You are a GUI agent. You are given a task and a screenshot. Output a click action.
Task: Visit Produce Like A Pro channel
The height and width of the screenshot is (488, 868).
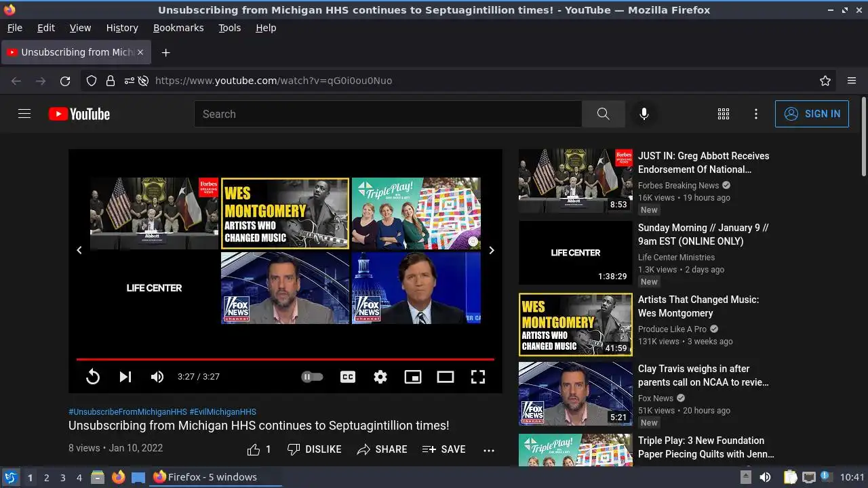click(672, 329)
